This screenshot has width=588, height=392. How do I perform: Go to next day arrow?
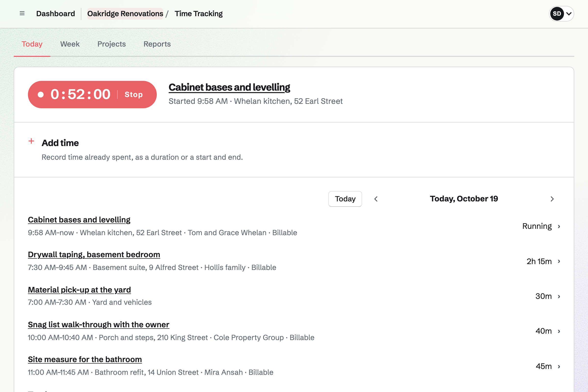coord(552,199)
